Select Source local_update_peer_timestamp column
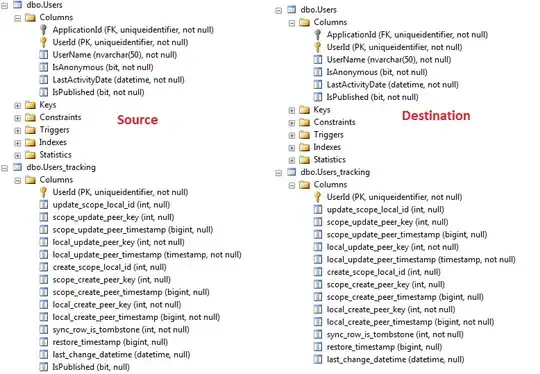Screen dimensions: 540x374 [x=147, y=255]
